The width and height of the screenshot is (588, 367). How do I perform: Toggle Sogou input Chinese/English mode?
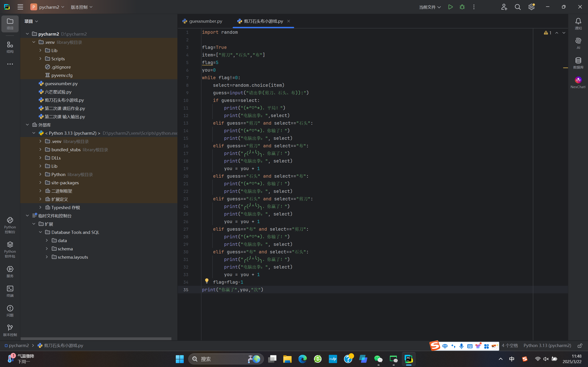coord(445,346)
